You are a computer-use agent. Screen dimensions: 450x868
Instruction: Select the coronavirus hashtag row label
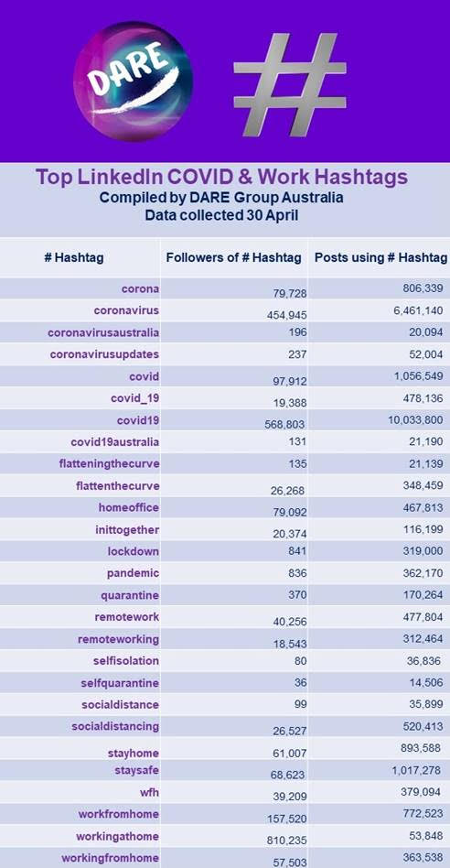coord(126,310)
